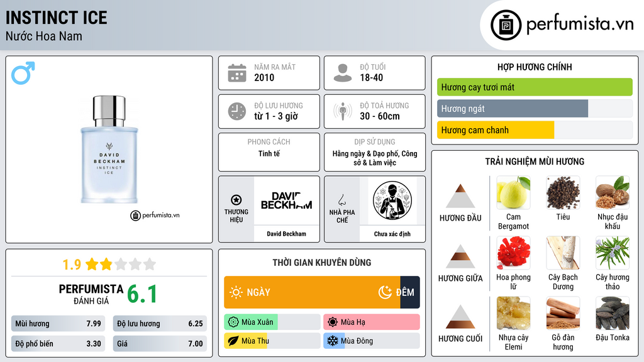Viewport: 644px width, 362px height.
Task: Click the Hương ngát grey-blue bar
Action: tap(513, 109)
